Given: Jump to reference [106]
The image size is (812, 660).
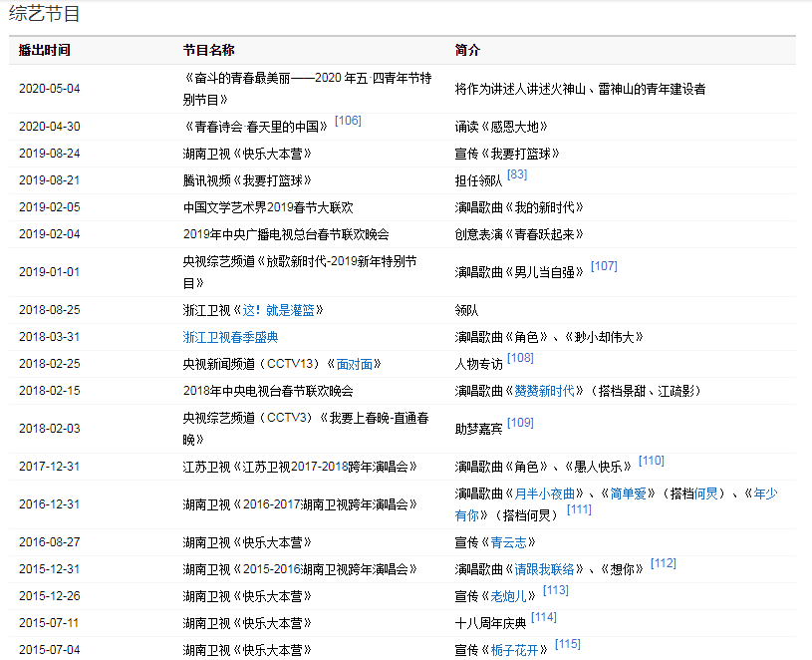Looking at the screenshot, I should (x=348, y=121).
